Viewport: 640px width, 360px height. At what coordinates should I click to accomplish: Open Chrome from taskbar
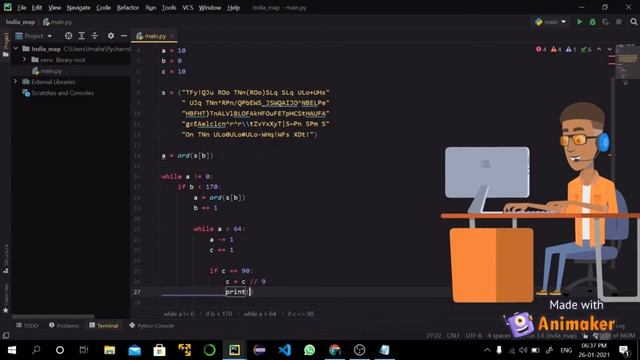335,350
